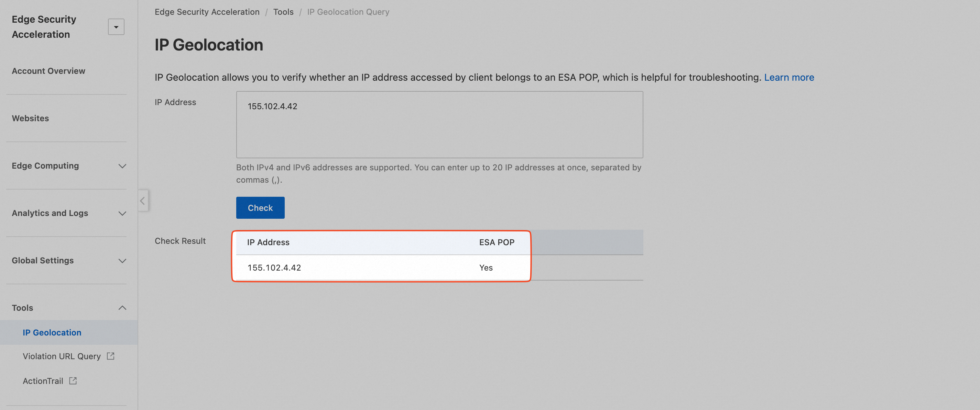Open the ActionTrail link
The height and width of the screenshot is (410, 980).
(43, 381)
